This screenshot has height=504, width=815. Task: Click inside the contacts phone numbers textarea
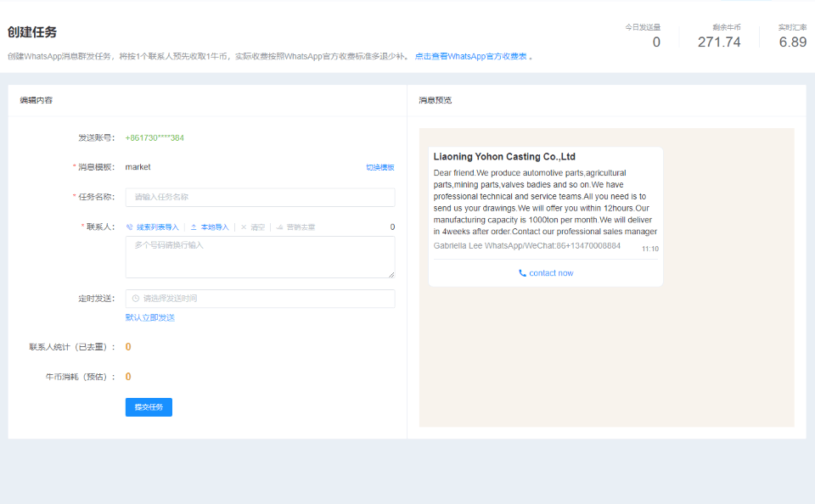(260, 256)
